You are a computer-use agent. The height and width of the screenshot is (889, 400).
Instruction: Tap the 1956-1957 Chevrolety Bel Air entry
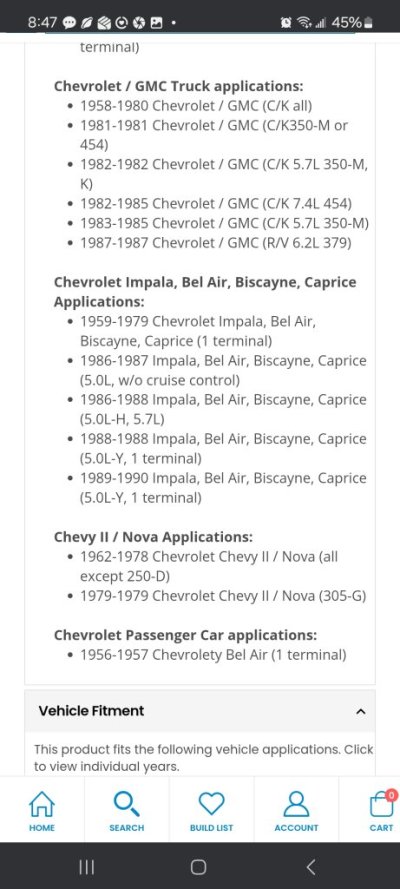(213, 655)
